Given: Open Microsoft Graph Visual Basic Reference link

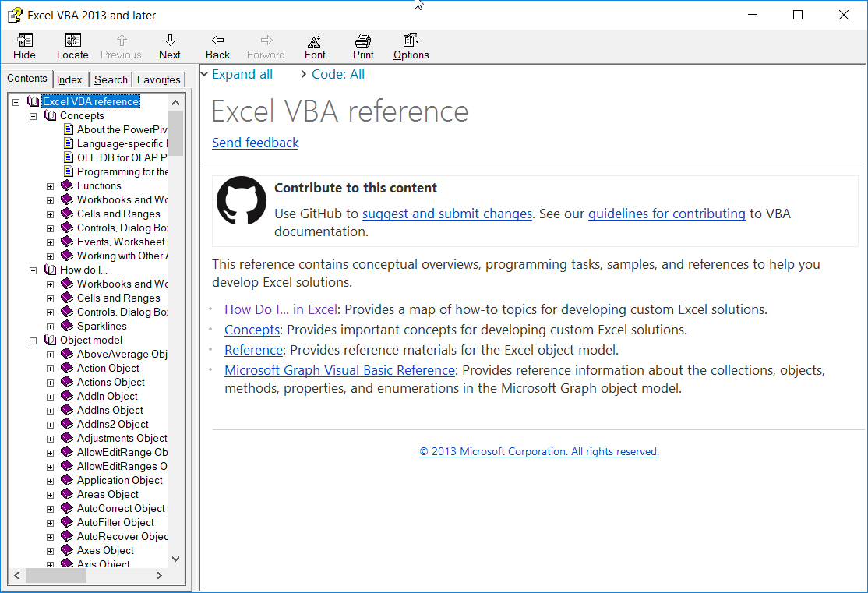Looking at the screenshot, I should point(340,370).
